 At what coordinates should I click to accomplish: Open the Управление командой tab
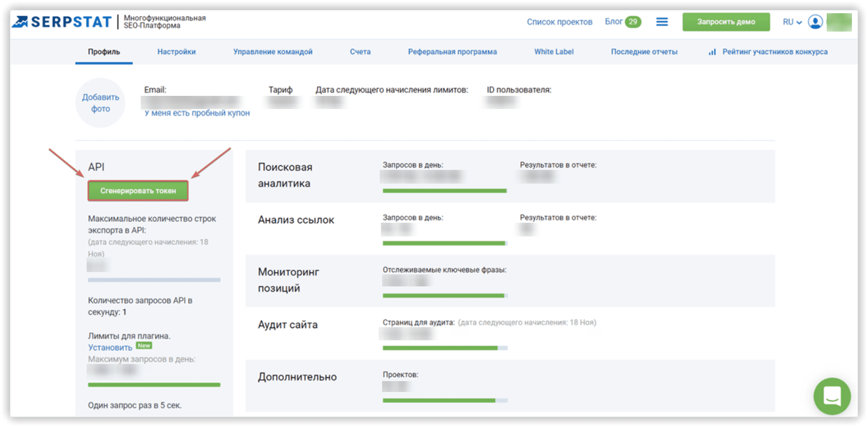pyautogui.click(x=273, y=52)
